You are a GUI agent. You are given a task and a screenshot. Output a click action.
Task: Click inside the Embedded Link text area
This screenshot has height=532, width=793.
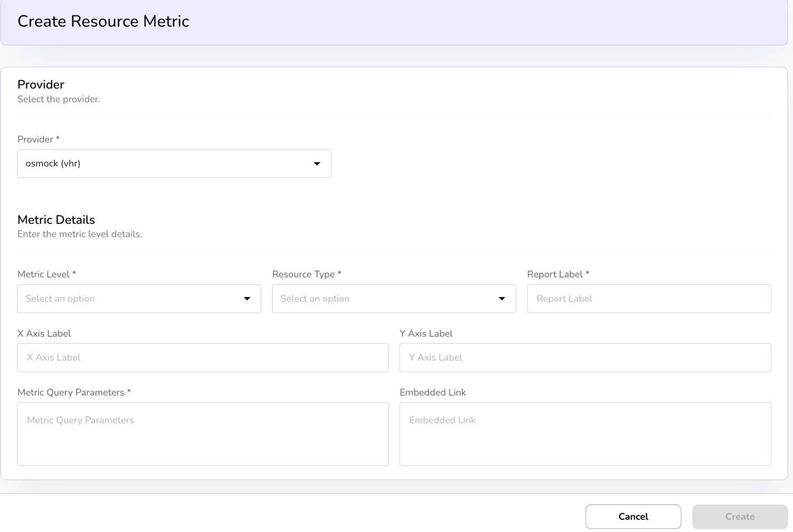(x=585, y=434)
